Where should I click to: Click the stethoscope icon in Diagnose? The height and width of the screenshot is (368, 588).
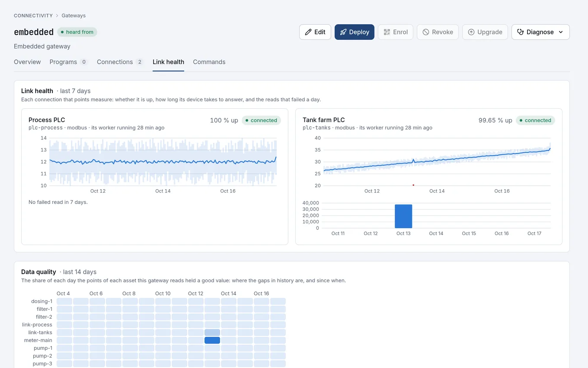click(521, 32)
